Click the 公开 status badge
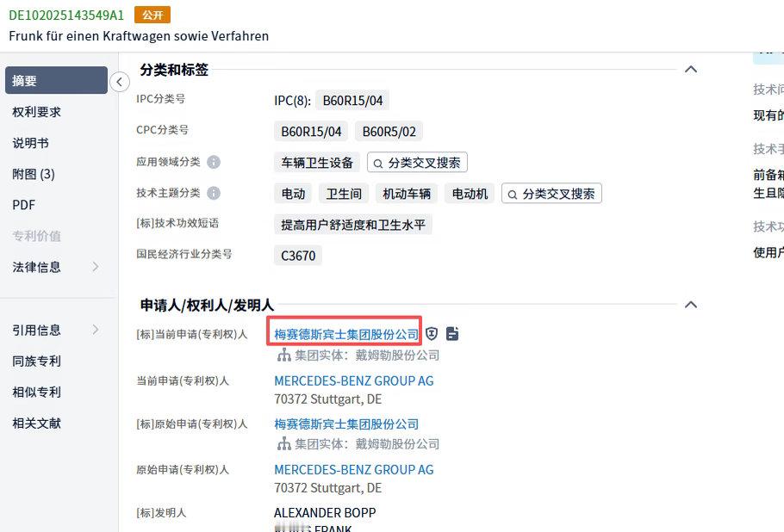Image resolution: width=784 pixels, height=532 pixels. point(152,15)
